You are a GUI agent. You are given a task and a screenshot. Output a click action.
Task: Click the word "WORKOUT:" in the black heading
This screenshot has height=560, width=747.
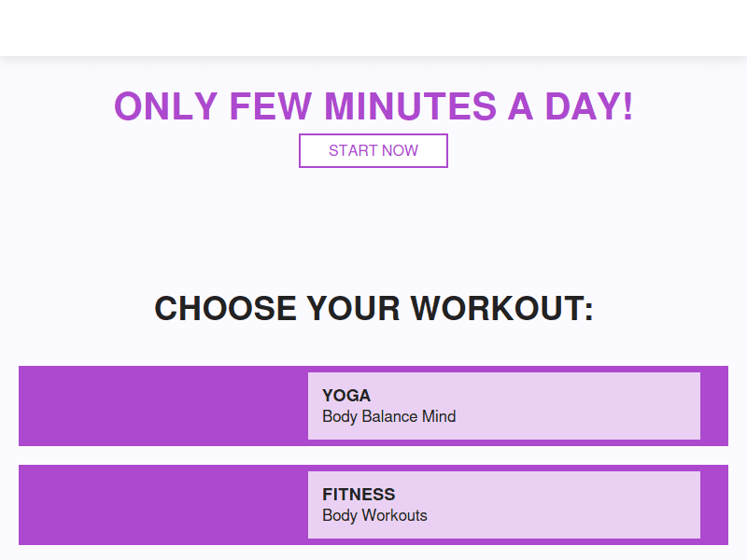click(x=501, y=309)
